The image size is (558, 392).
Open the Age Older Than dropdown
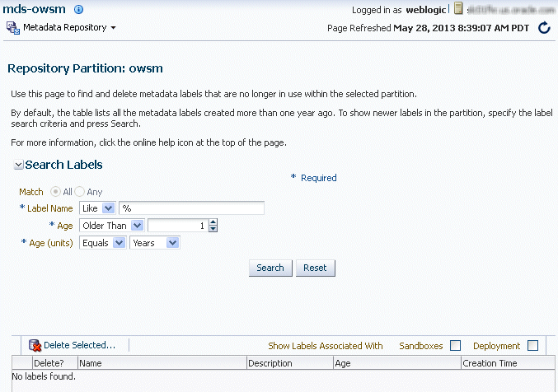(112, 226)
